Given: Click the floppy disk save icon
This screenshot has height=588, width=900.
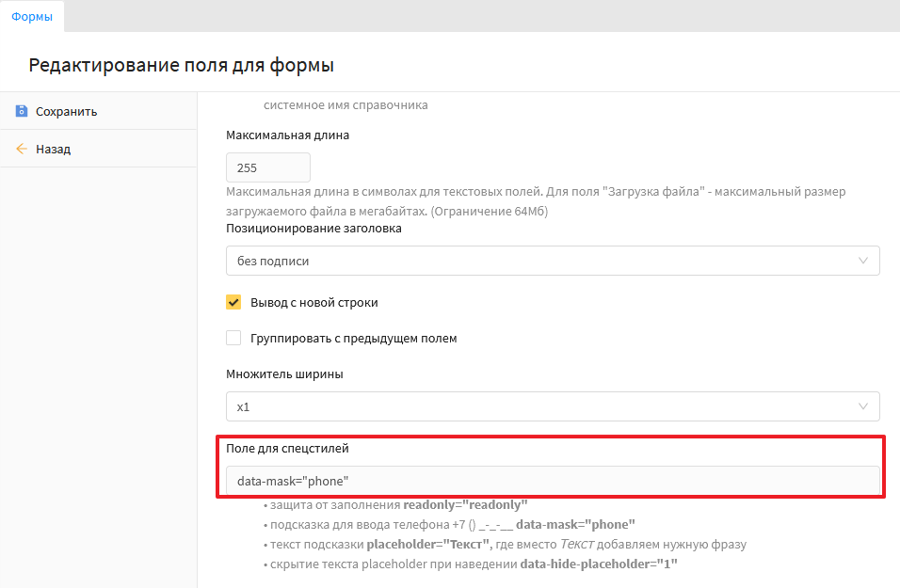Looking at the screenshot, I should coord(22,111).
